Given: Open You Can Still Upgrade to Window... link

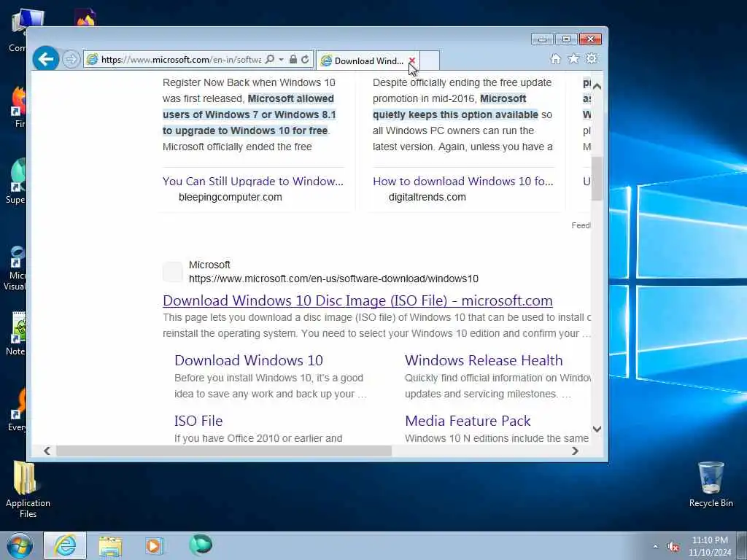Looking at the screenshot, I should [x=253, y=181].
